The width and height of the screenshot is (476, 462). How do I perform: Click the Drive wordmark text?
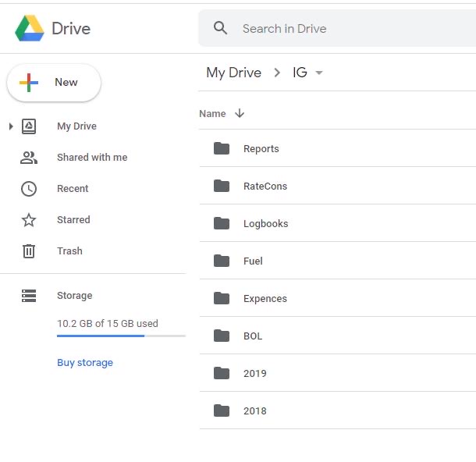point(71,29)
